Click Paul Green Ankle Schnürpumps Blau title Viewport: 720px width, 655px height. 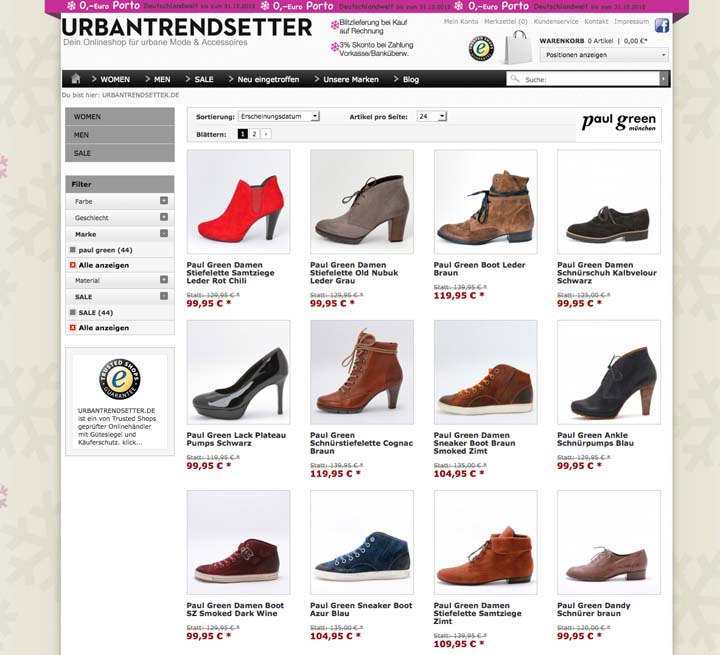pos(596,439)
